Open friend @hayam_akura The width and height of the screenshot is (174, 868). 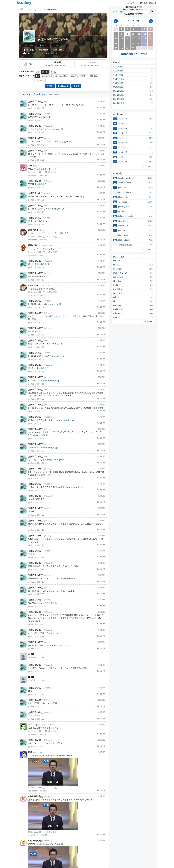click(124, 192)
